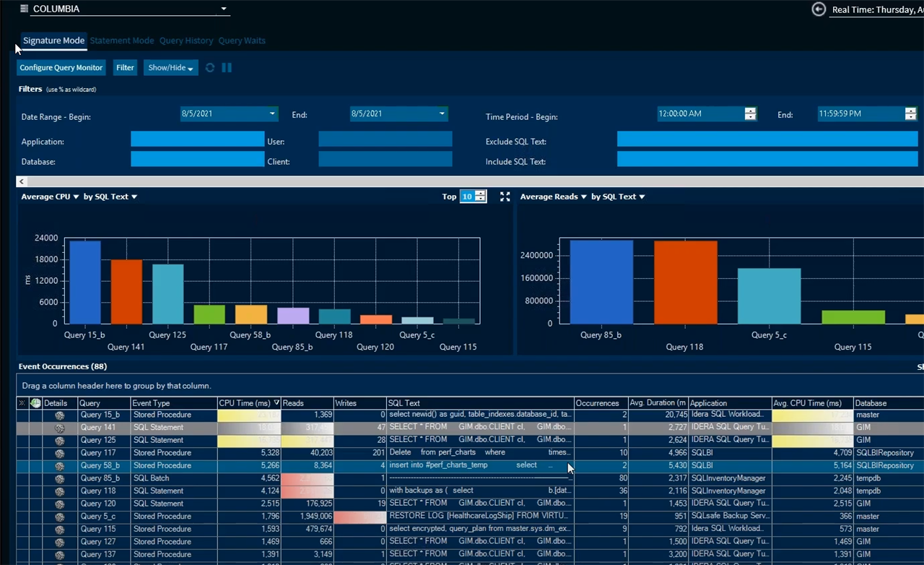
Task: Open details icon for Query 117 row
Action: pos(60,453)
